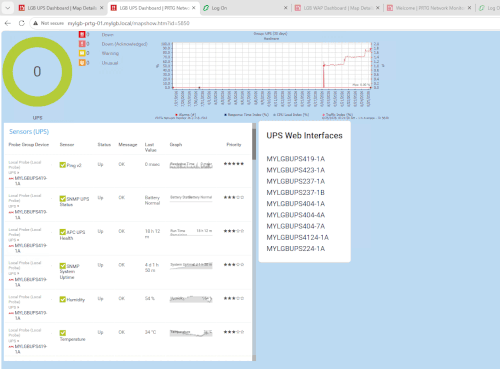This screenshot has width=500, height=369.
Task: Switch to Welcome PRTG Network Monitor tab
Action: [429, 8]
